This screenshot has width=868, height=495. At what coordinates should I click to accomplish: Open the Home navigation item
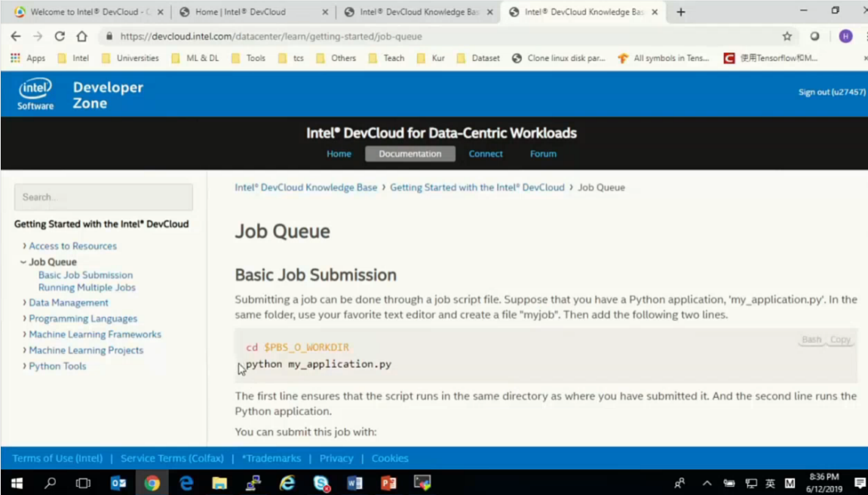(339, 154)
